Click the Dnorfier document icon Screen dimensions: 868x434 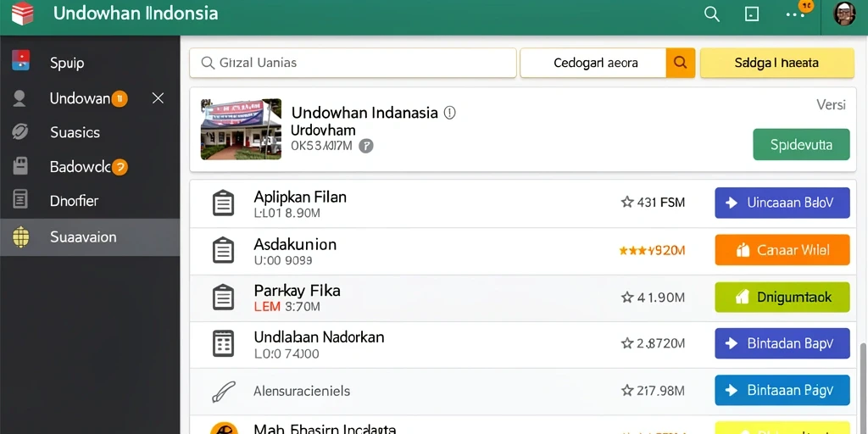[x=20, y=199]
